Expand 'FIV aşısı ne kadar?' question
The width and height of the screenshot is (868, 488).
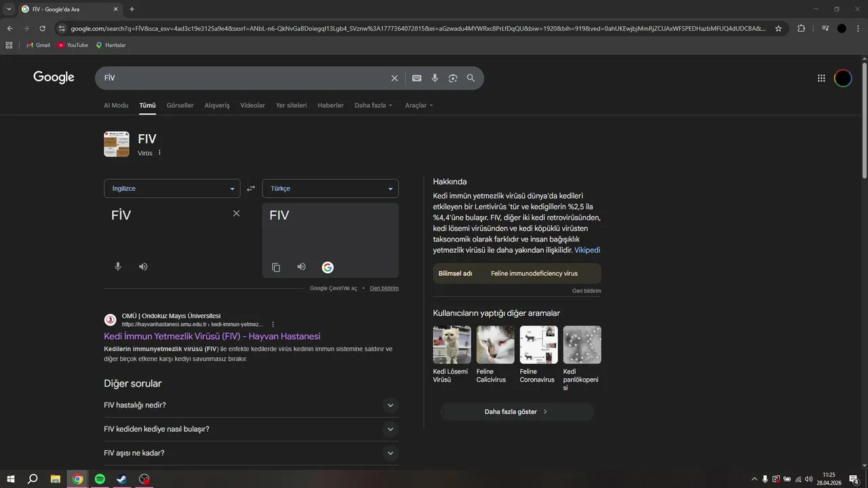[x=251, y=453]
